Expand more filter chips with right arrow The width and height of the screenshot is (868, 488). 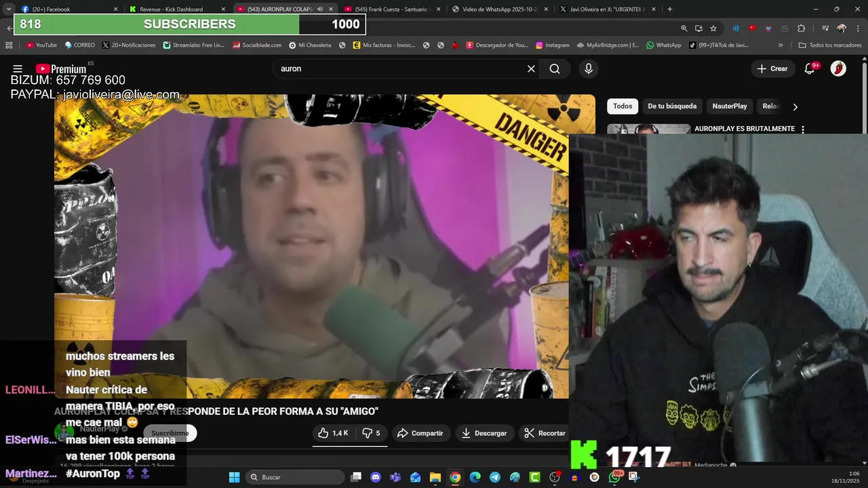[x=795, y=106]
